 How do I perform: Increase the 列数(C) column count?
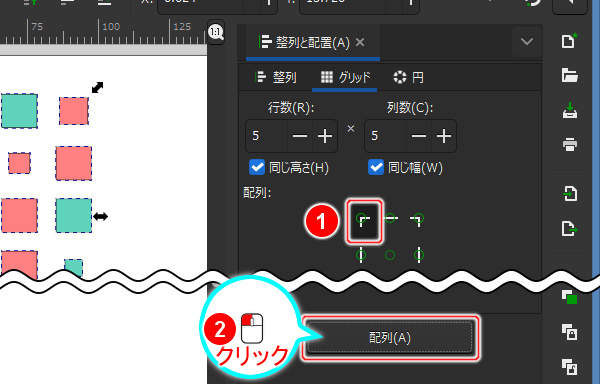444,136
